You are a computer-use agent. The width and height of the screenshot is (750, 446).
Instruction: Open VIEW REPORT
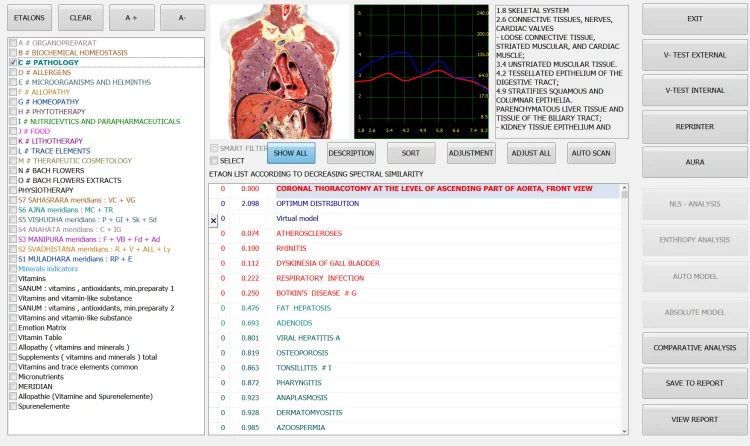click(x=694, y=419)
